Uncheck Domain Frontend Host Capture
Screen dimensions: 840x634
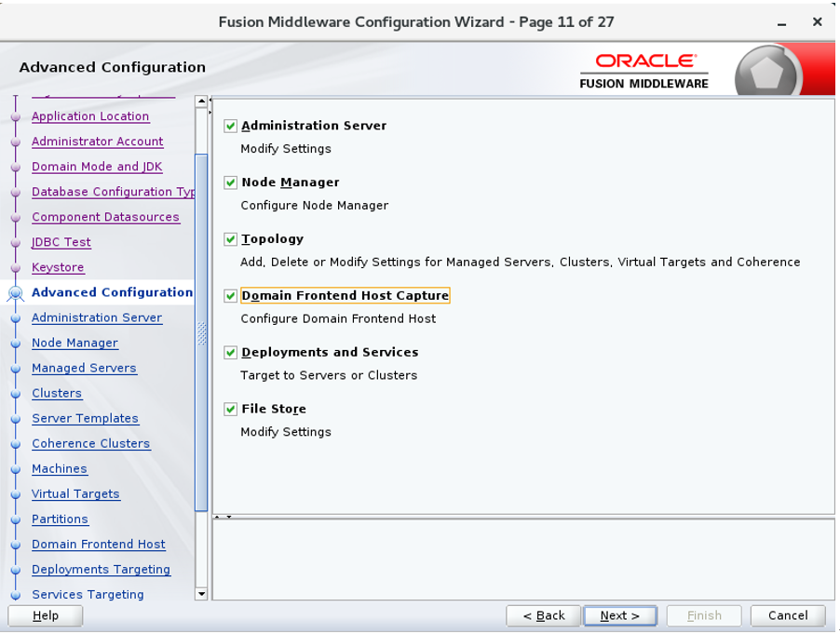tap(230, 296)
